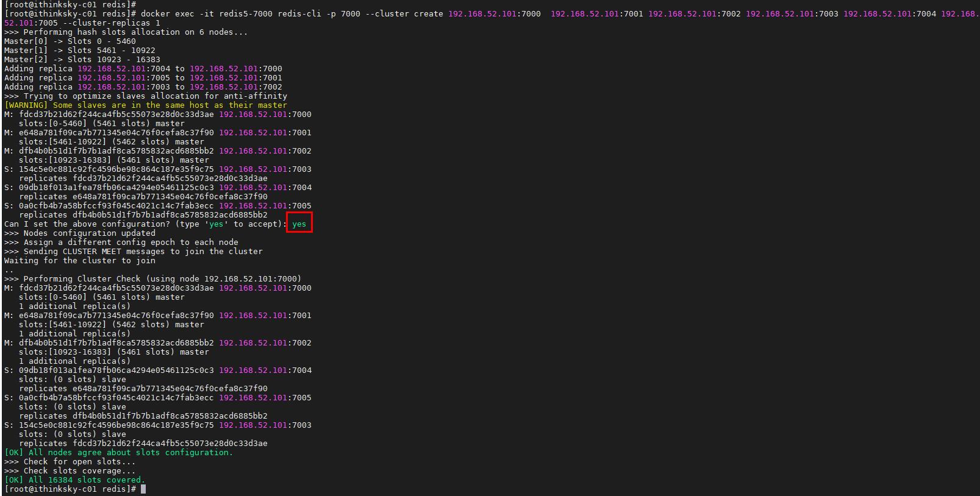Image resolution: width=980 pixels, height=496 pixels.
Task: Click '>>> Nodes configuration updated' line
Action: 80,233
